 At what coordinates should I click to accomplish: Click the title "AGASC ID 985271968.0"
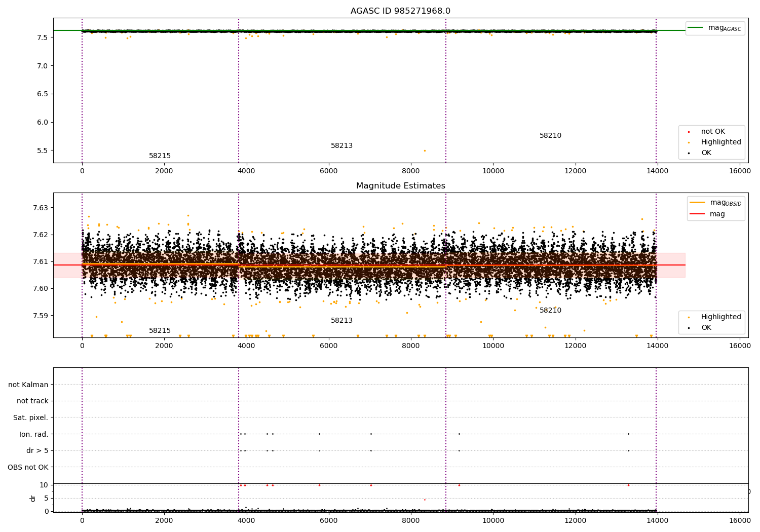coord(400,11)
